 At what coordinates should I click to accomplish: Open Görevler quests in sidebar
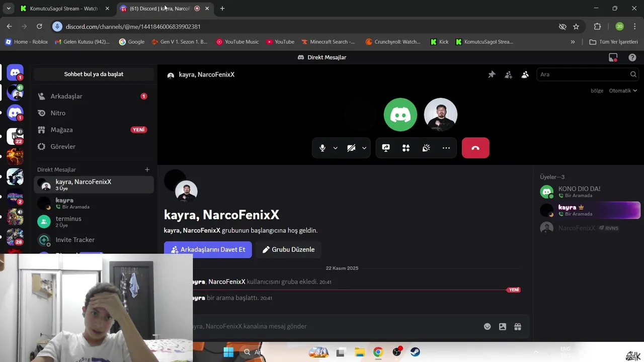pyautogui.click(x=94, y=146)
